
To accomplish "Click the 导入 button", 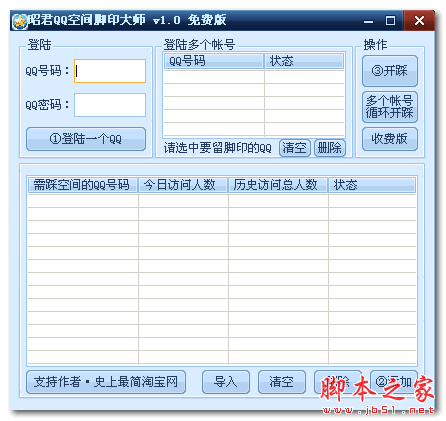I will coord(226,382).
